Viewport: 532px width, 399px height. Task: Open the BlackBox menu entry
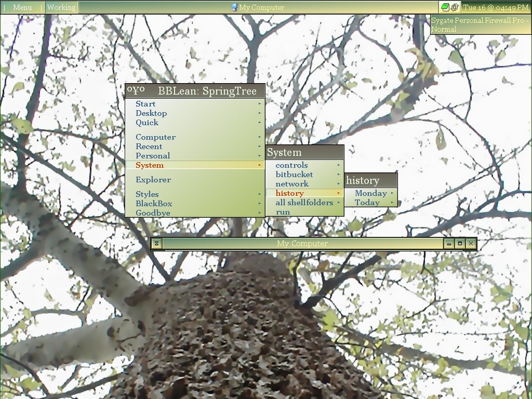(x=195, y=204)
